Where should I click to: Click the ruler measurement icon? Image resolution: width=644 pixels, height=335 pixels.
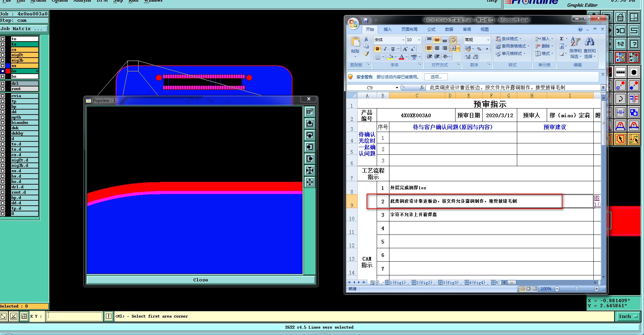coord(621,72)
